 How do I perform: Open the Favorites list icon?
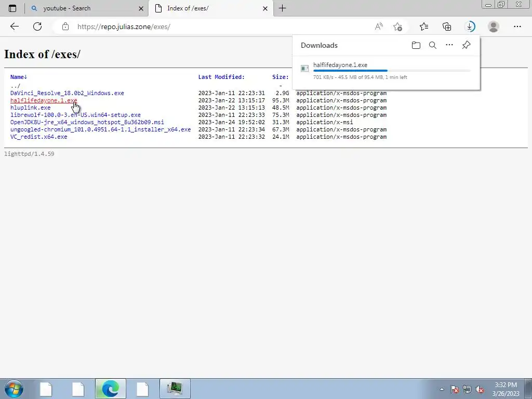point(424,26)
